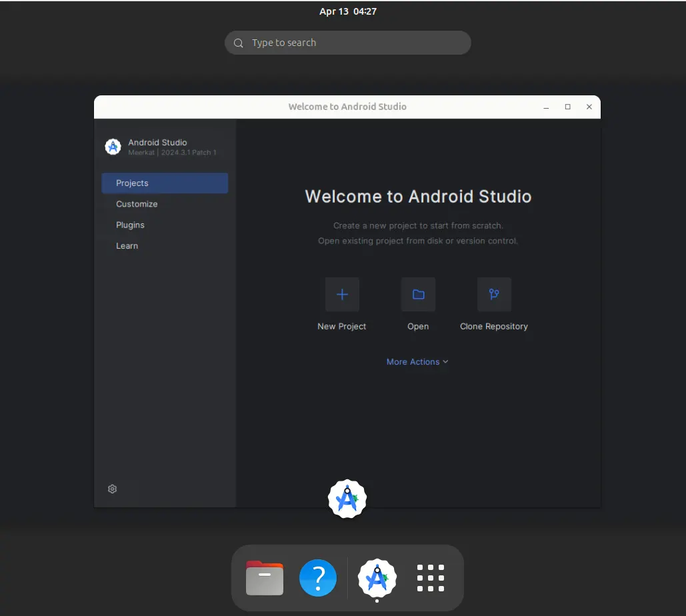The image size is (686, 616).
Task: Open Help icon in the dock
Action: [x=318, y=578]
